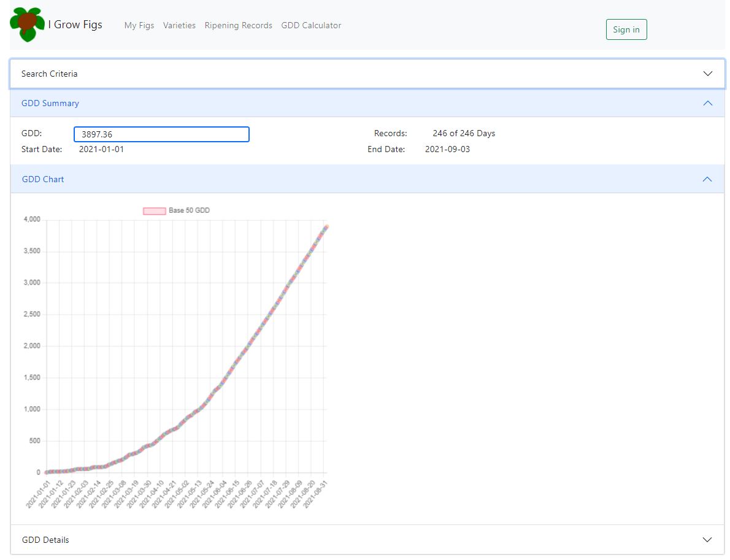Click the Sign in button
The height and width of the screenshot is (560, 730).
[626, 29]
